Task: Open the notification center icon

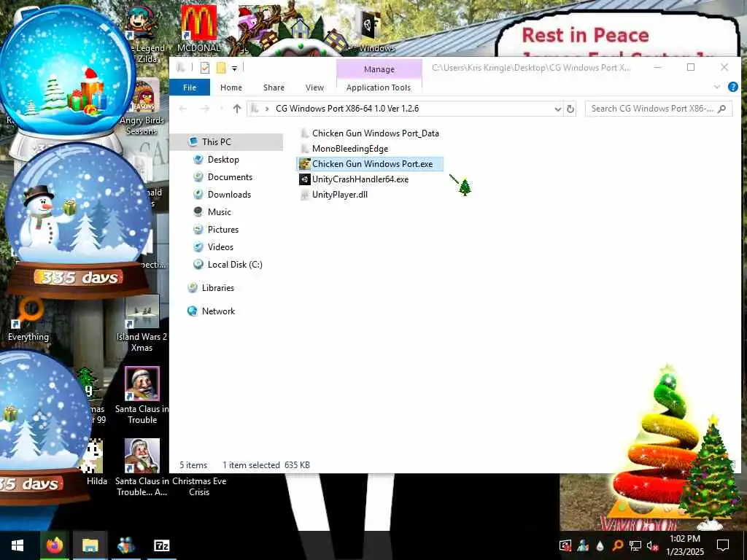Action: [x=723, y=545]
